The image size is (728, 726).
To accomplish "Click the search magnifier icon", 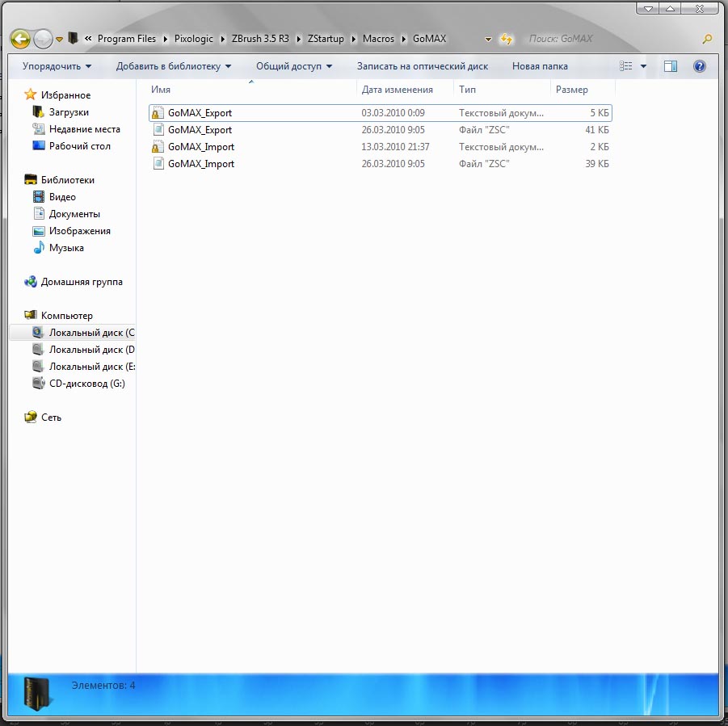I will (x=707, y=39).
